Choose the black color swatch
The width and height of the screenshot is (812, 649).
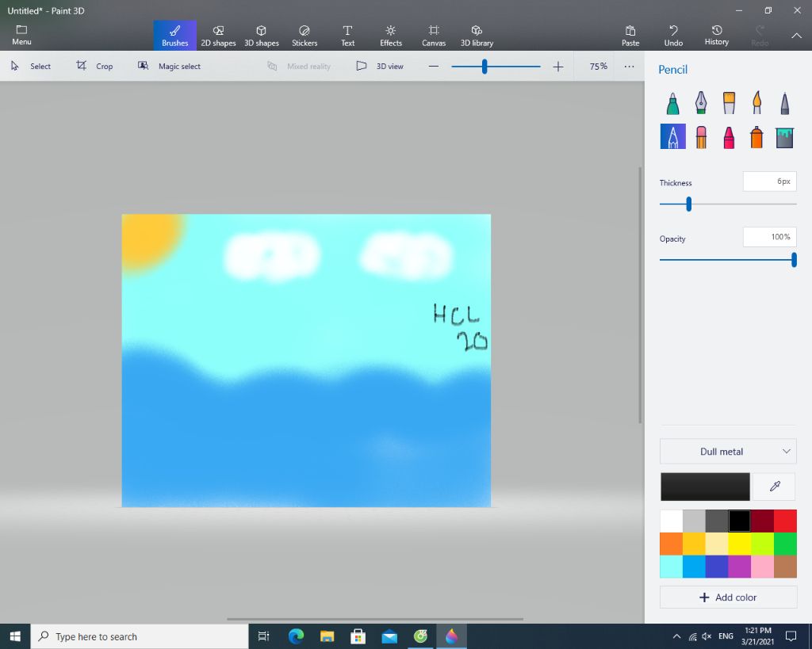pyautogui.click(x=740, y=521)
